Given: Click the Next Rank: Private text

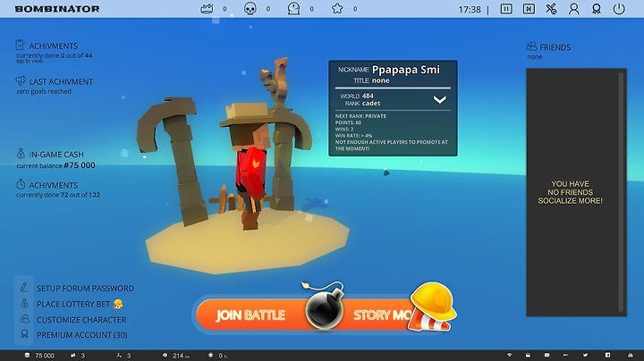Looking at the screenshot, I should [x=360, y=116].
